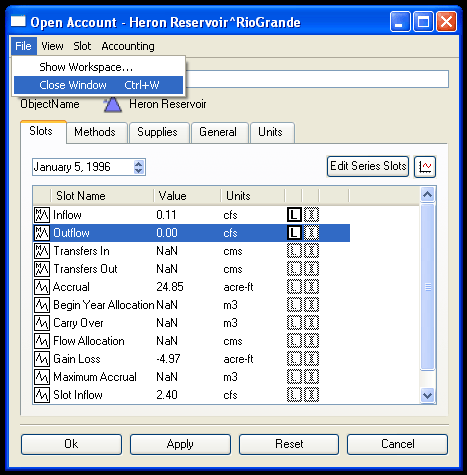
Task: Click the Carry Over slot icon
Action: pyautogui.click(x=42, y=323)
